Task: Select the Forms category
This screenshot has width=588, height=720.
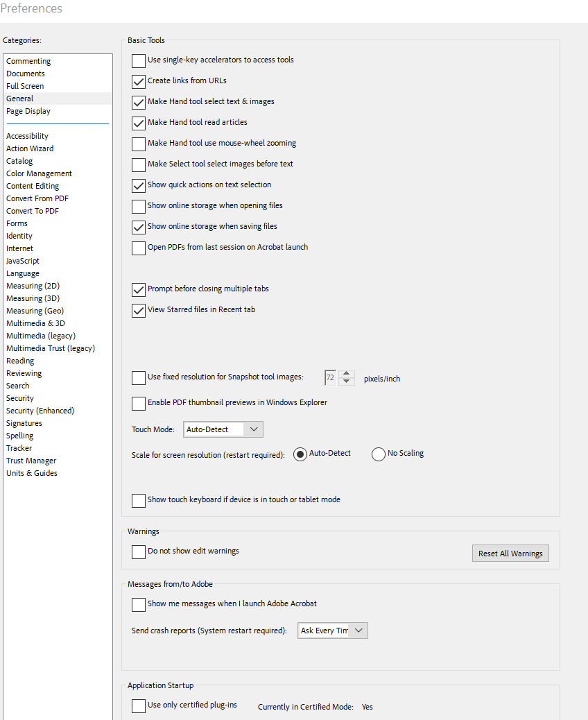Action: click(17, 223)
